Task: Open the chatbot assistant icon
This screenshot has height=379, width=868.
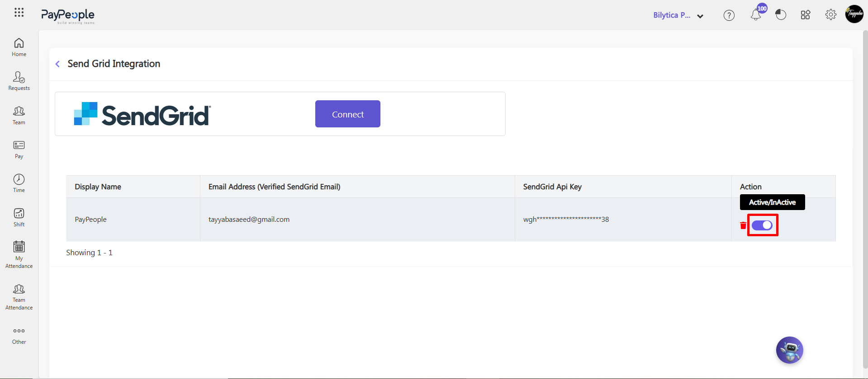Action: (x=790, y=350)
